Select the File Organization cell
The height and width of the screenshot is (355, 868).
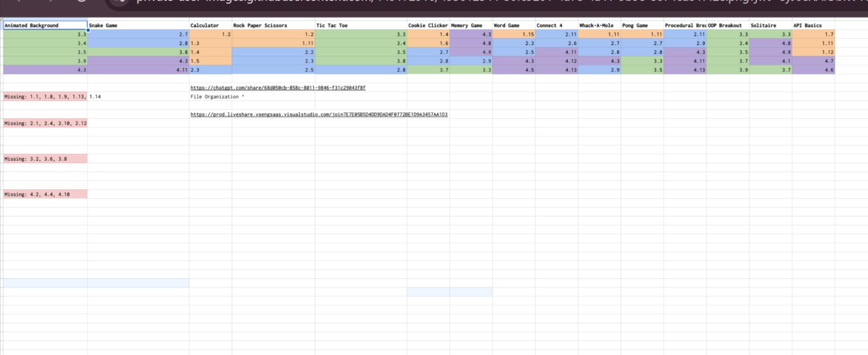pyautogui.click(x=217, y=96)
